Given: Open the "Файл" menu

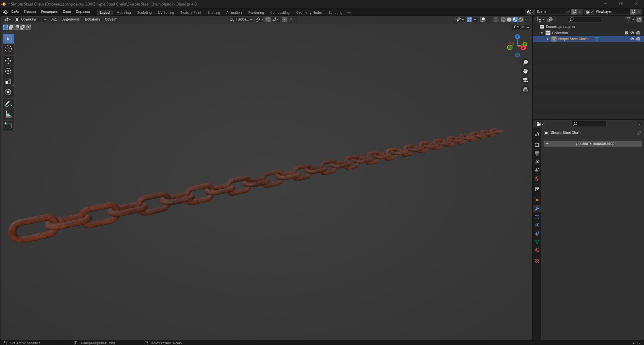Looking at the screenshot, I should point(15,12).
